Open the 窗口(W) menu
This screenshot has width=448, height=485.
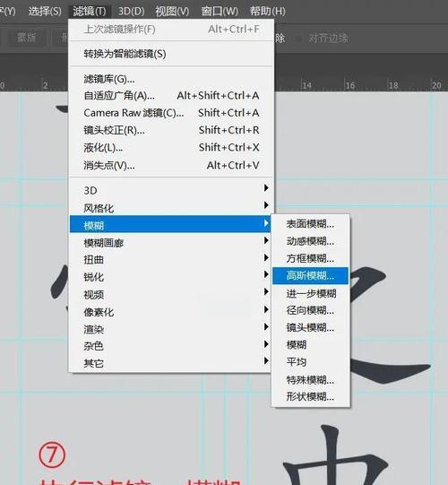click(220, 12)
